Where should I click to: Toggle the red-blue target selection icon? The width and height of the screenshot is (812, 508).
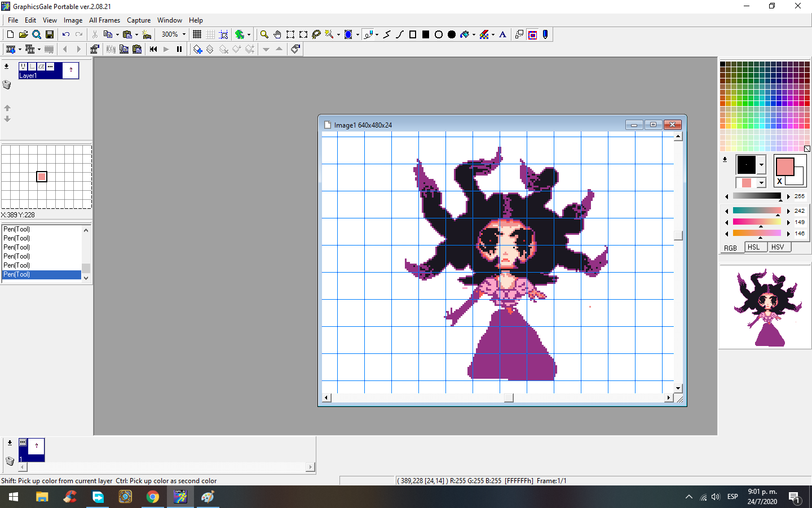point(532,34)
